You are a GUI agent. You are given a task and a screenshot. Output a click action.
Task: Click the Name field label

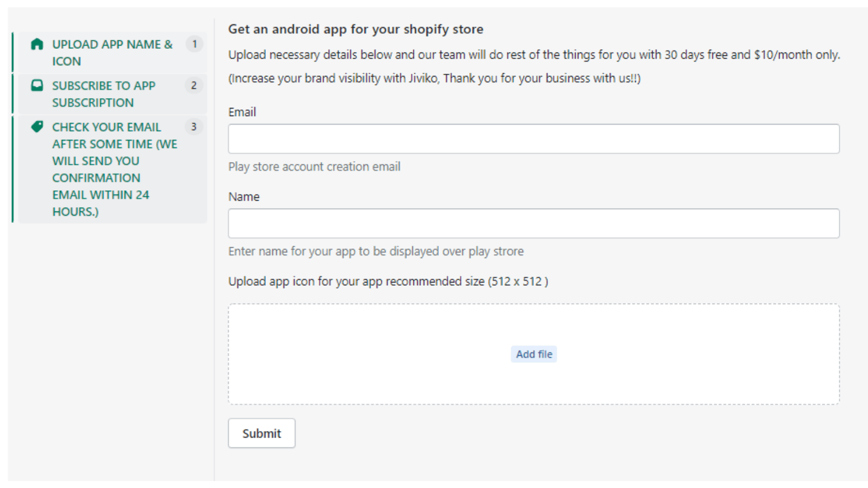coord(244,197)
